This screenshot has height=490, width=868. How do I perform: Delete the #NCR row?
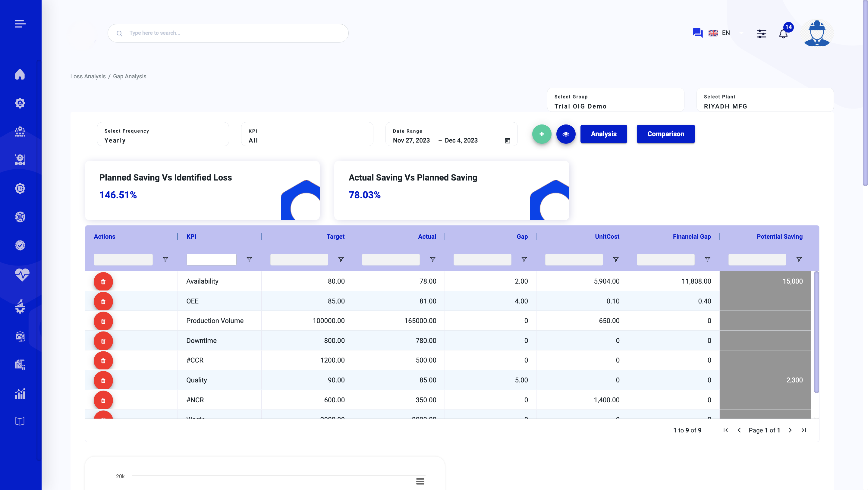[x=103, y=400]
